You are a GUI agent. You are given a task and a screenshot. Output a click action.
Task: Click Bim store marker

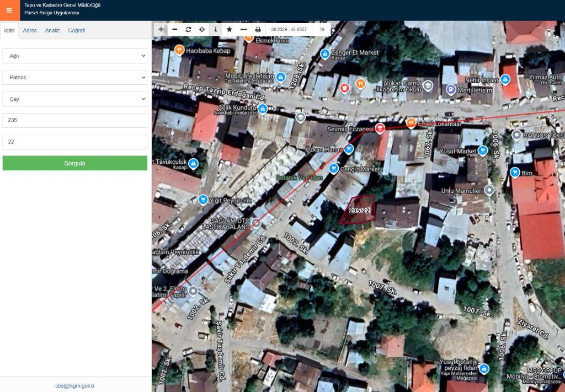515,172
